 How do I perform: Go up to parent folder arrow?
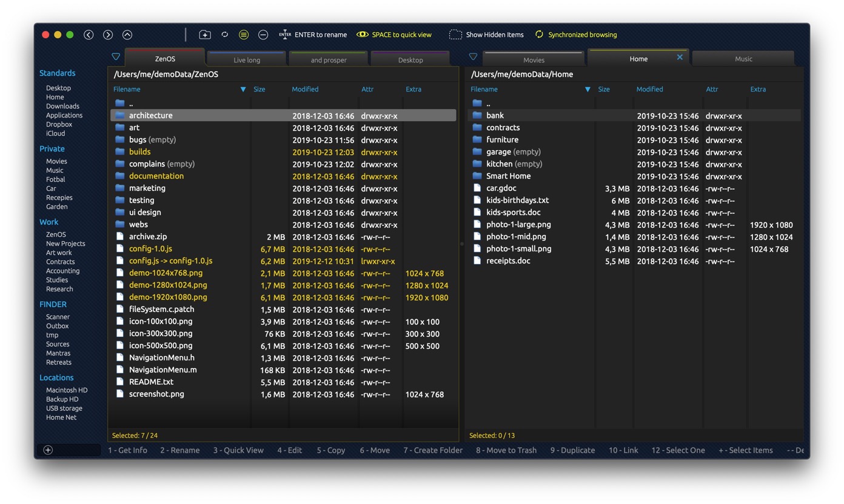127,35
